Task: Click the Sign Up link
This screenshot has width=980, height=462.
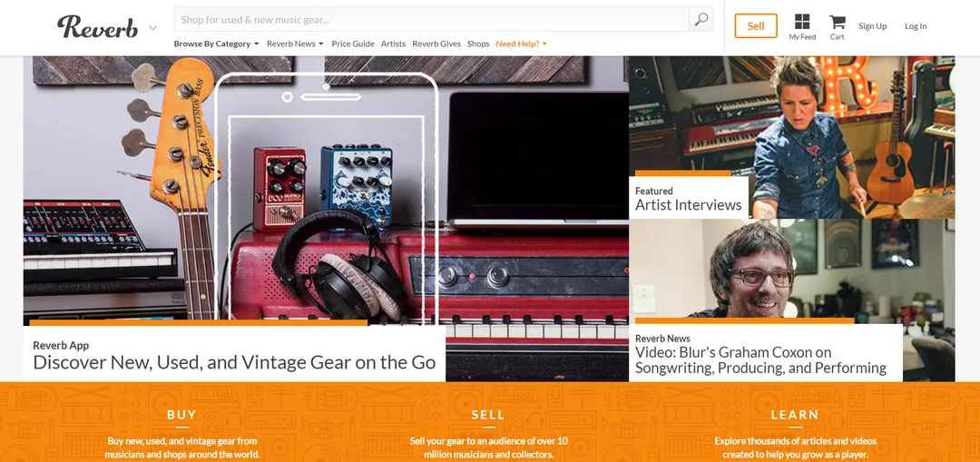Action: [873, 26]
